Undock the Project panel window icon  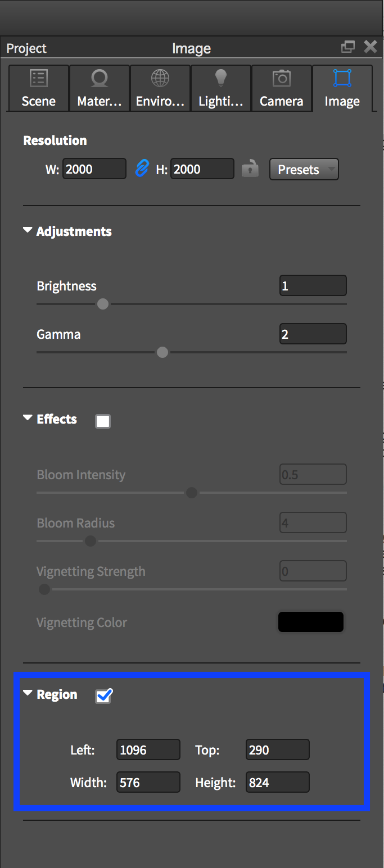349,47
